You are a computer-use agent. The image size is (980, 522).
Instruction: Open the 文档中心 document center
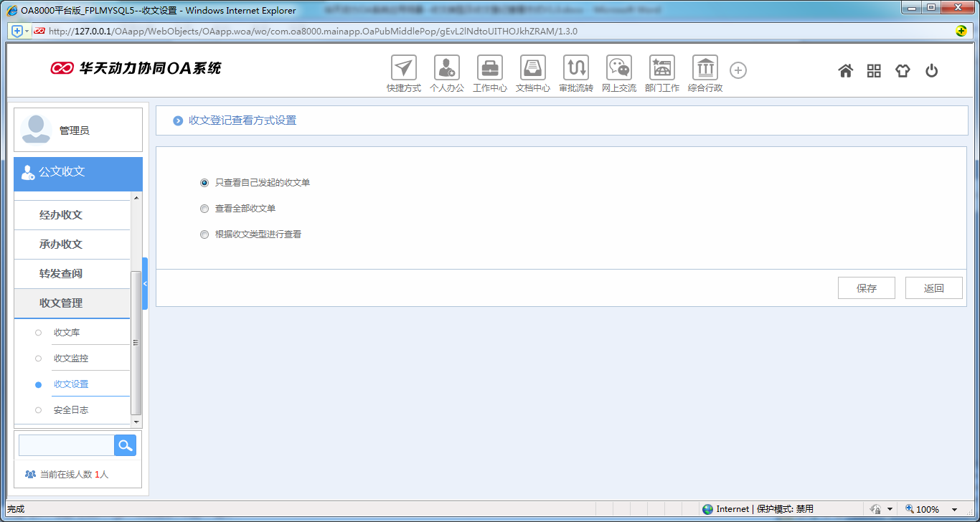point(532,70)
